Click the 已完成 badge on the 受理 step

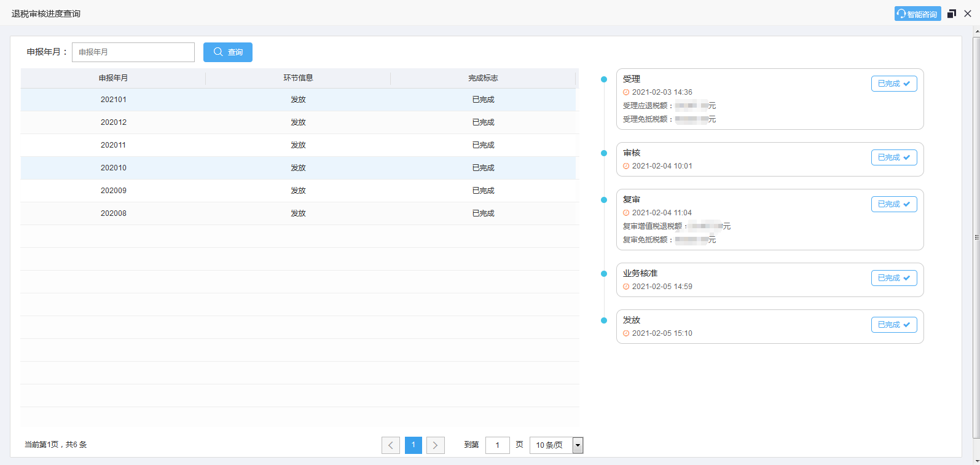coord(893,84)
